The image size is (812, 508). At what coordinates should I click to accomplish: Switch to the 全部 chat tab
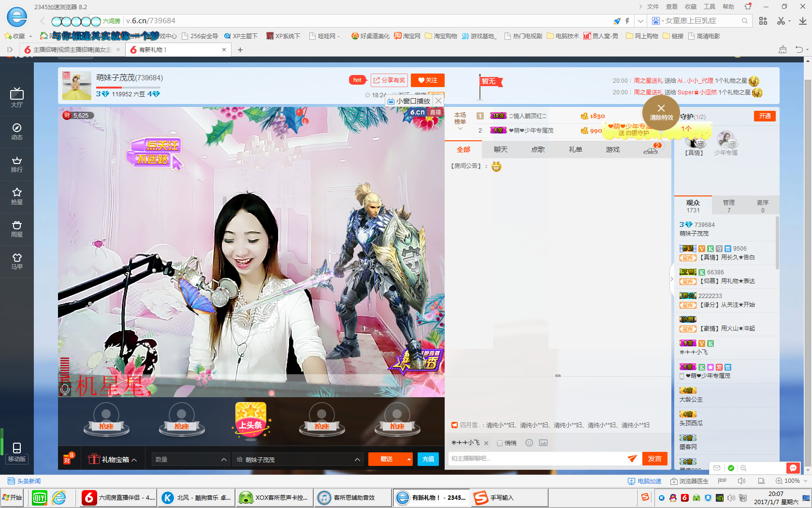[x=464, y=149]
